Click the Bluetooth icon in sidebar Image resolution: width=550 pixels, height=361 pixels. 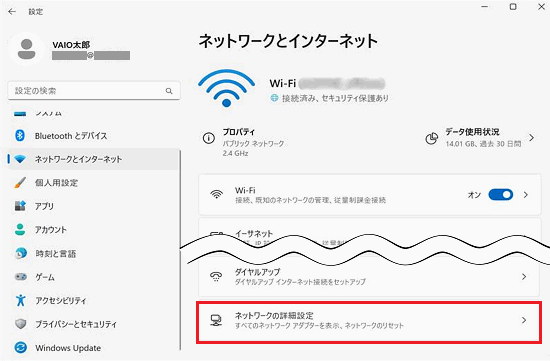20,135
